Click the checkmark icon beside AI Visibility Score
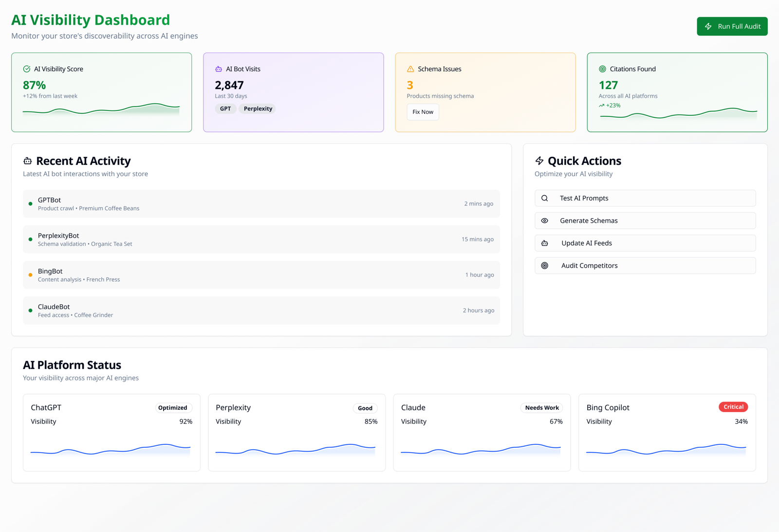 click(x=27, y=69)
